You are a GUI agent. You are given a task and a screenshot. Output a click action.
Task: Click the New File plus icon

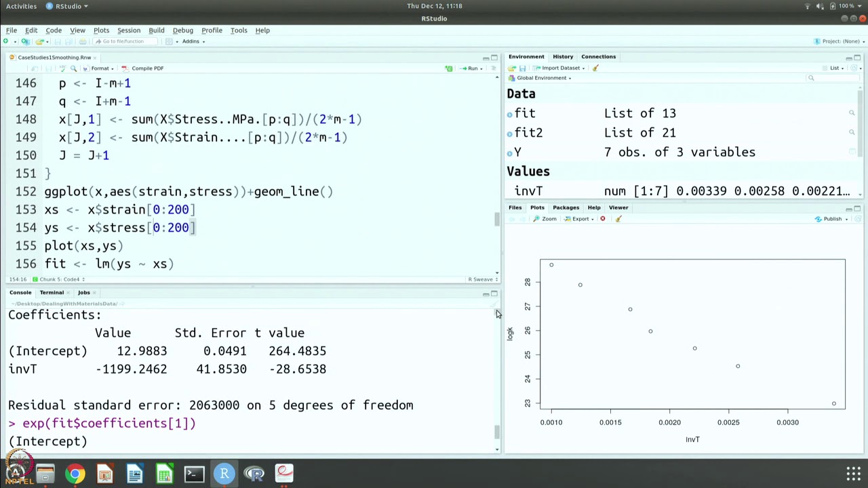pos(6,41)
